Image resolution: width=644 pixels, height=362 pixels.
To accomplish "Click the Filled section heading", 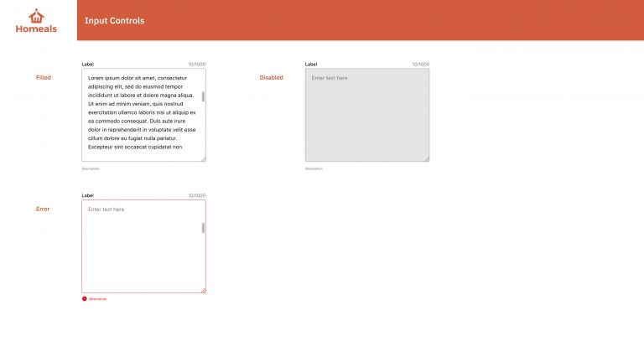I will (x=44, y=78).
